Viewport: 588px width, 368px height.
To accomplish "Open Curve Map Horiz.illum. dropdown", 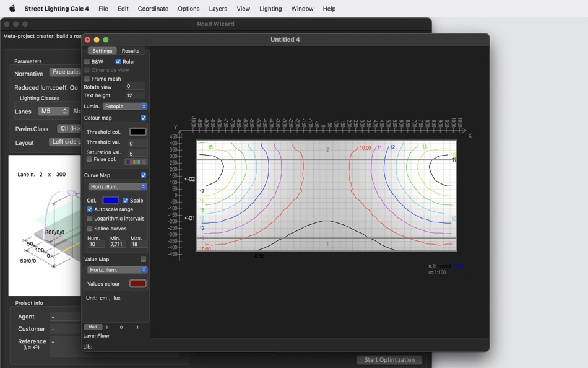I will click(x=118, y=186).
